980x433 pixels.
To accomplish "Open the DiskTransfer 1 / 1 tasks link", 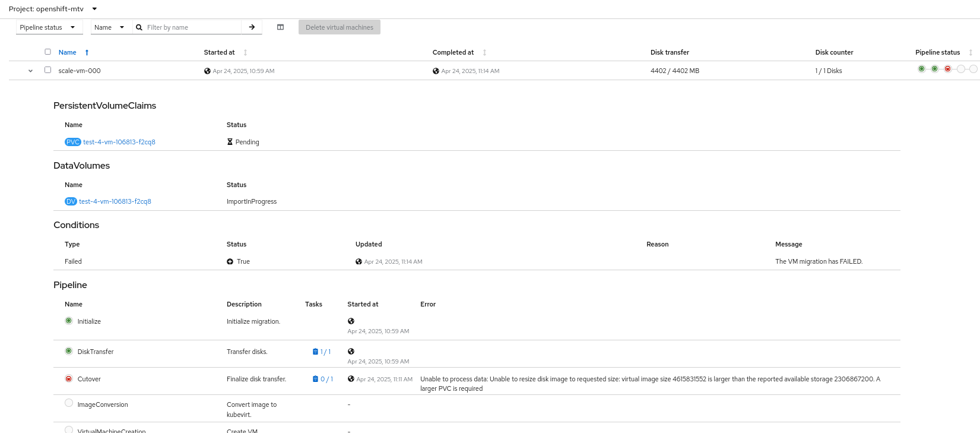I will click(x=322, y=352).
